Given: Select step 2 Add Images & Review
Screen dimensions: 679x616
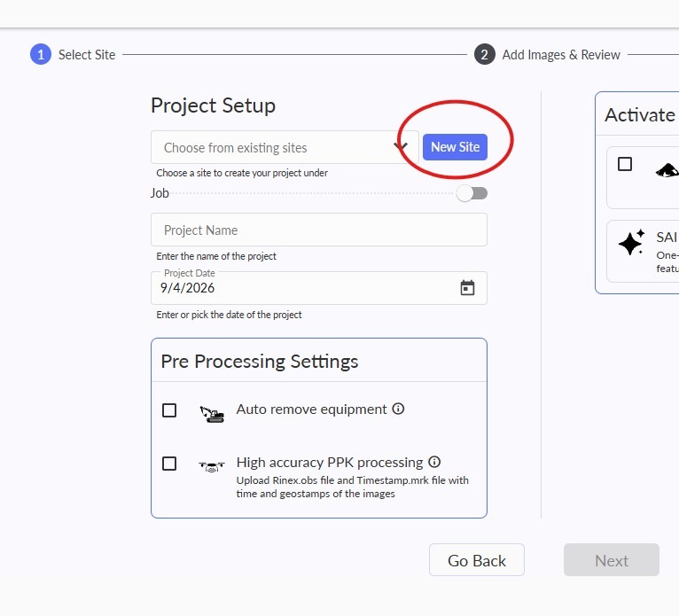Looking at the screenshot, I should 547,55.
